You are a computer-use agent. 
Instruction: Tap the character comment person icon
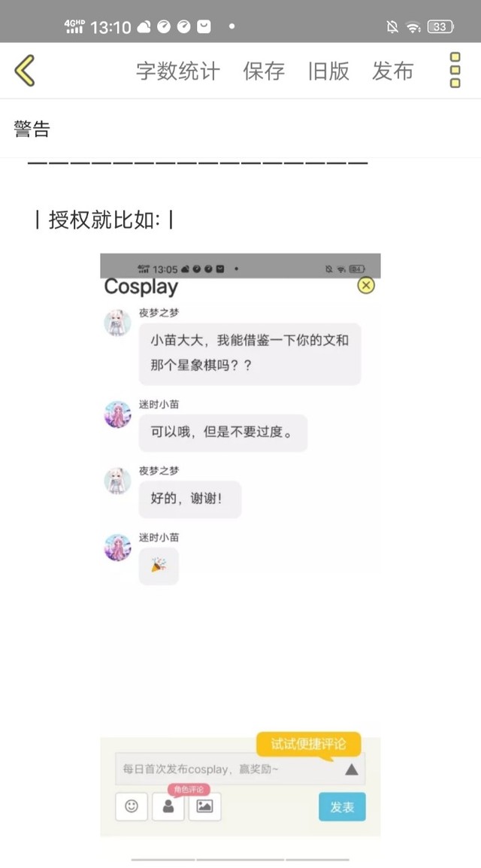pos(168,806)
